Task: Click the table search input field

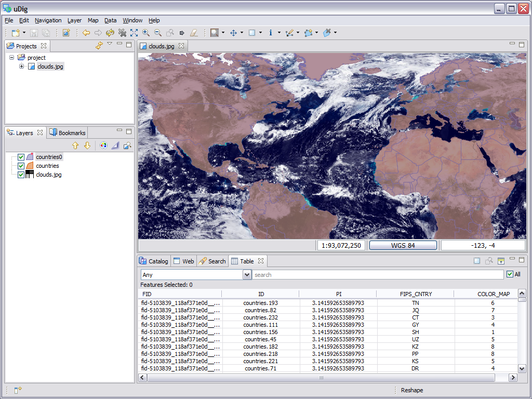Action: (378, 275)
